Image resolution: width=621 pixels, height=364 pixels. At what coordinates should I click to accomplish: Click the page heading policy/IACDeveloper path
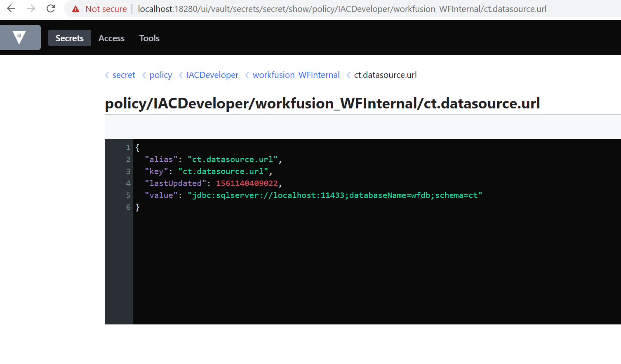322,103
